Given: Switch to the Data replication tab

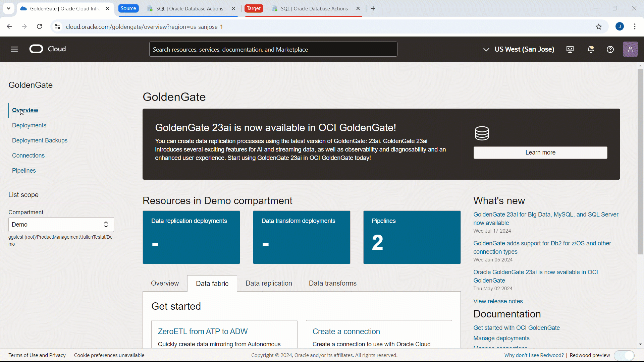Looking at the screenshot, I should point(269,283).
